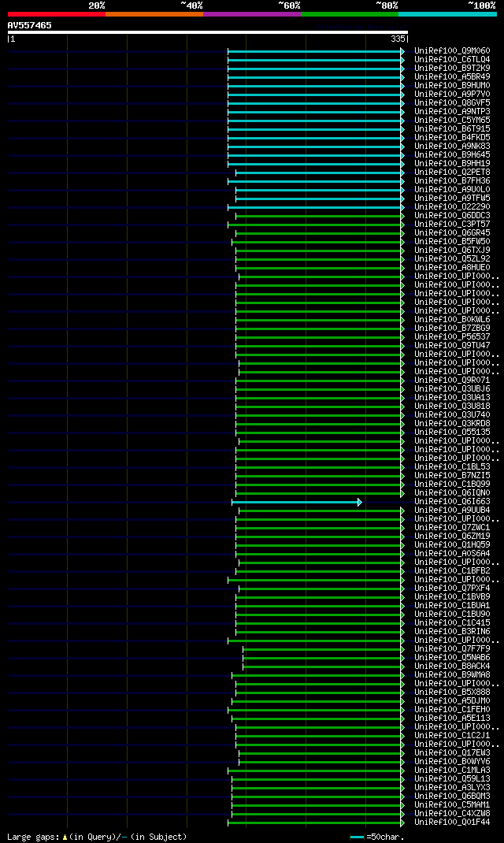Screen dimensions: 504x843
Task: Click the red ~20% identity legend bar
Action: coord(57,14)
